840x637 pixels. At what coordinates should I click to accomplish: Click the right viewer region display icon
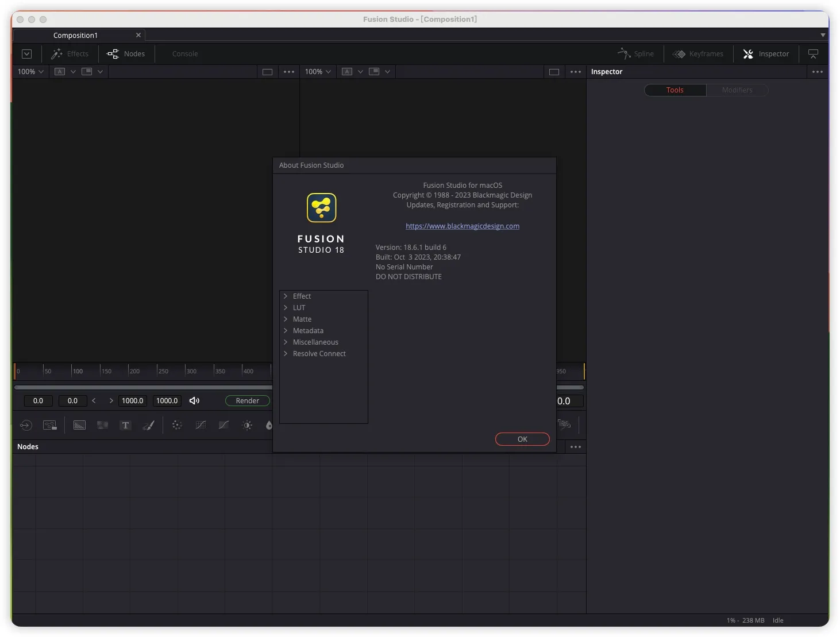pyautogui.click(x=374, y=72)
